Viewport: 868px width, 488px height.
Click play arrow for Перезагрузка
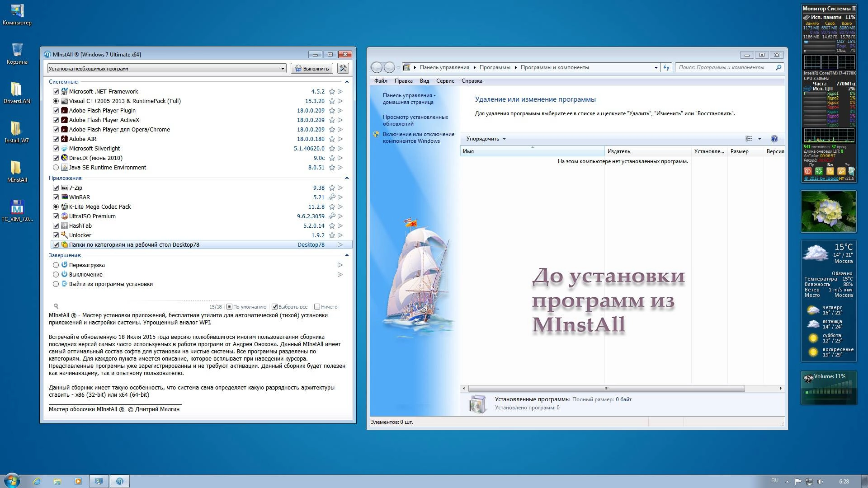point(340,265)
